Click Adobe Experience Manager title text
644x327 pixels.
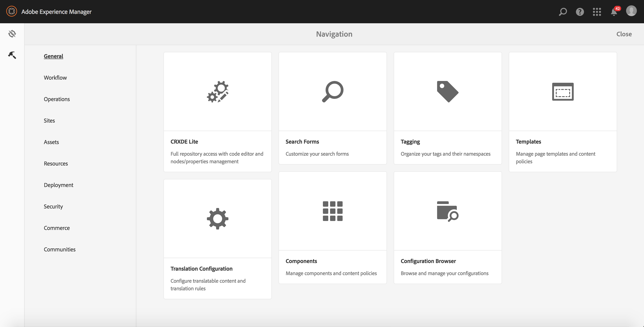56,12
